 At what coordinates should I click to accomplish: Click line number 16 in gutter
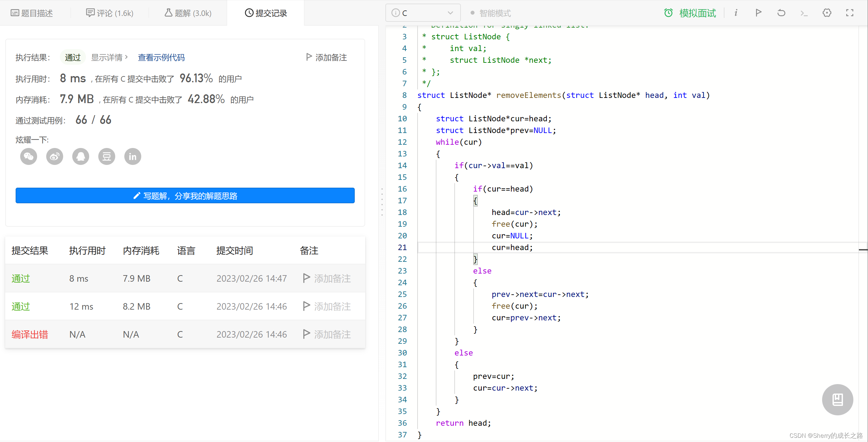point(402,189)
